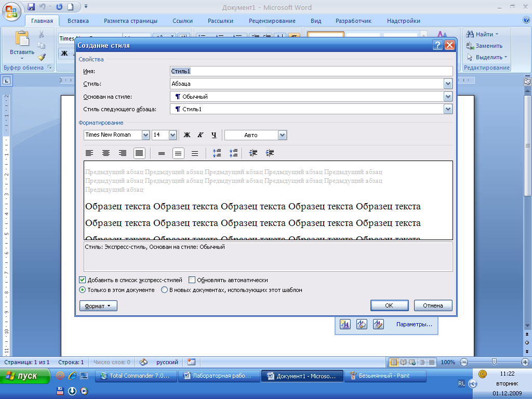
Task: Open the 'Рассылки' ribbon tab
Action: pyautogui.click(x=220, y=21)
